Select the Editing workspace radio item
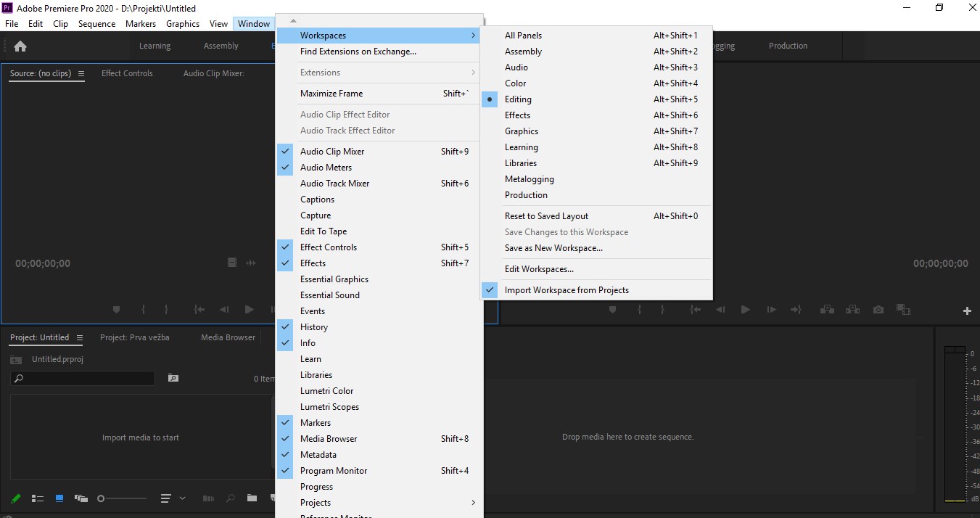This screenshot has width=980, height=518. pos(597,99)
